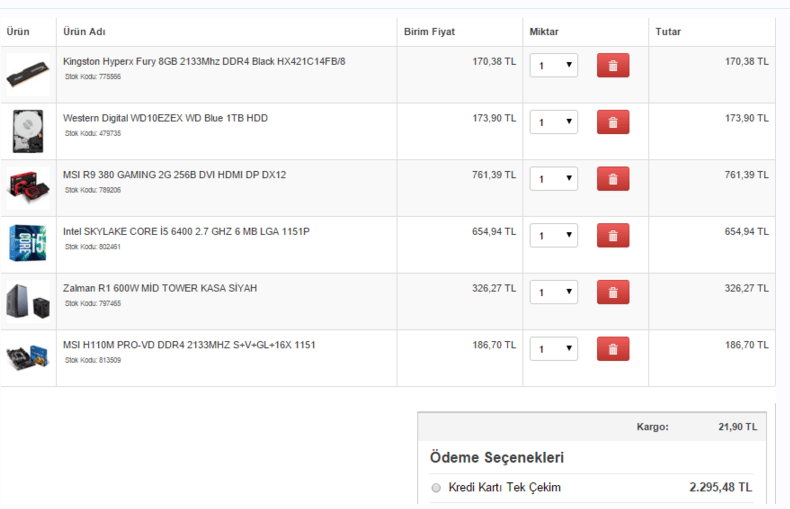Open quantity dropdown for Kingston Hyperx Fury
The width and height of the screenshot is (790, 509).
pos(554,66)
